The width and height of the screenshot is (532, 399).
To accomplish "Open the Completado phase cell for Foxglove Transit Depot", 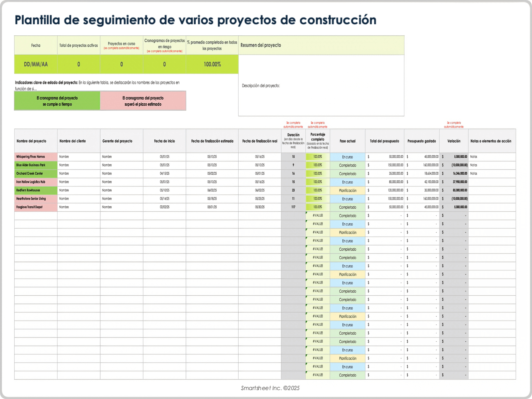I will [347, 207].
